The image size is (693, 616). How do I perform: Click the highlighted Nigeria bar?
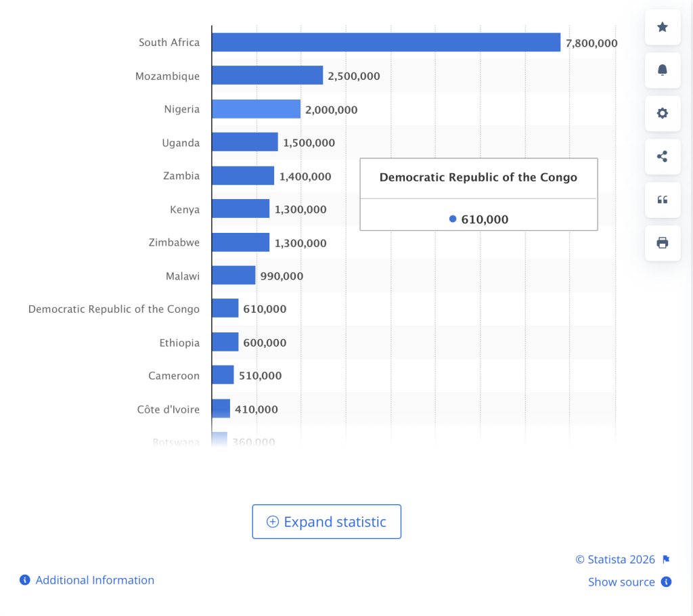pyautogui.click(x=256, y=109)
